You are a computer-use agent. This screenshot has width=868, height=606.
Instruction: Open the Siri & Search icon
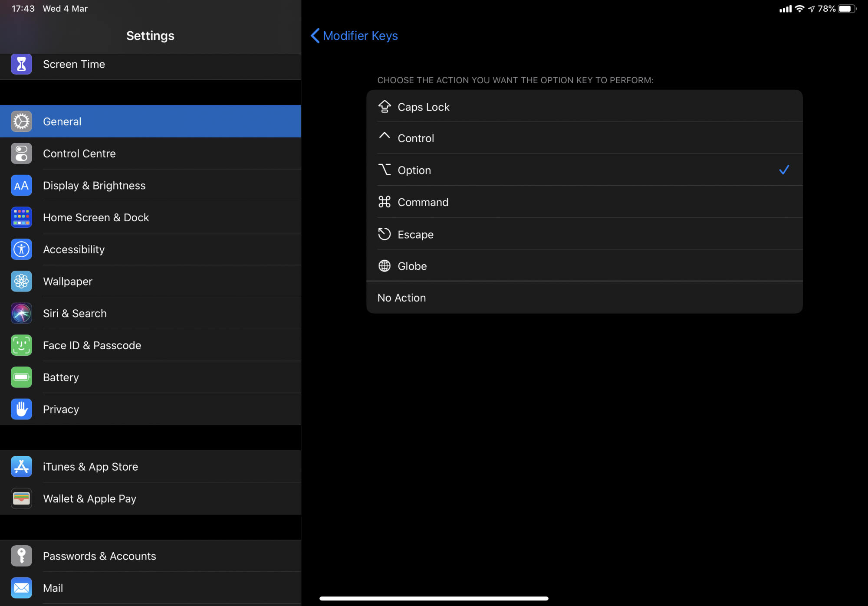coord(21,313)
